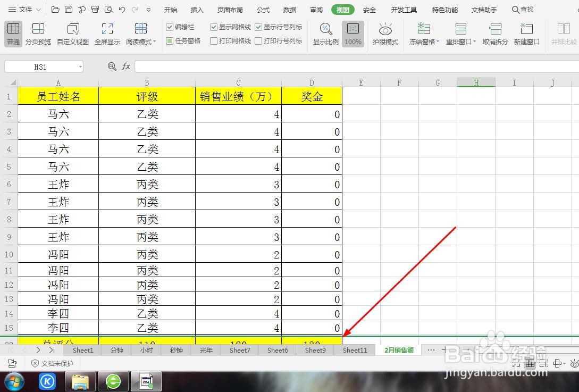Select the Sheet7 worksheet tab
Screen dimensions: 579x392
[x=239, y=350]
